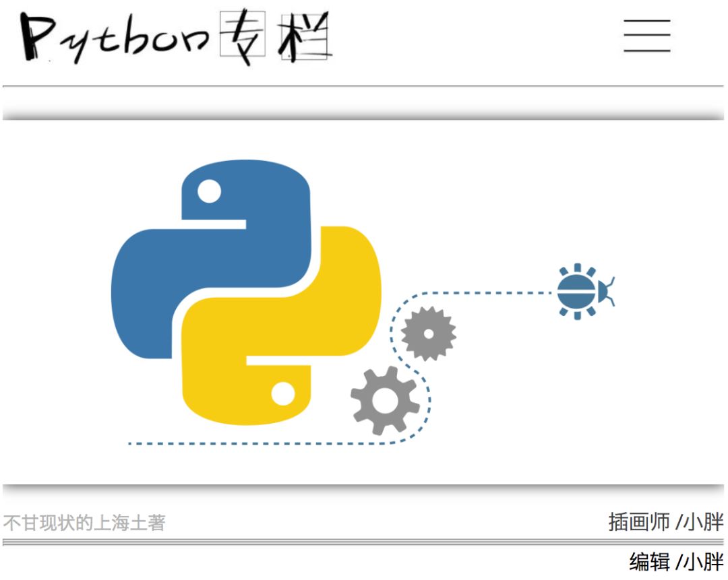
Task: Click the Python专栏 handwritten title
Action: pos(176,37)
